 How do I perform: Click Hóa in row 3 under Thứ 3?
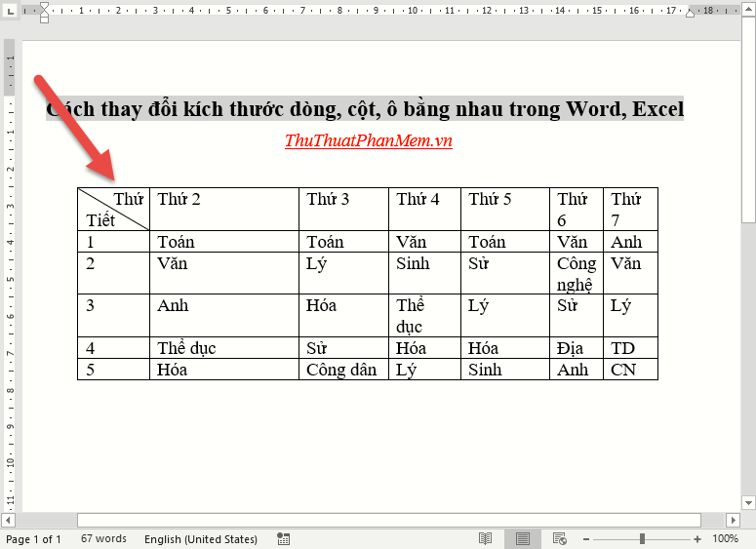[x=343, y=316]
